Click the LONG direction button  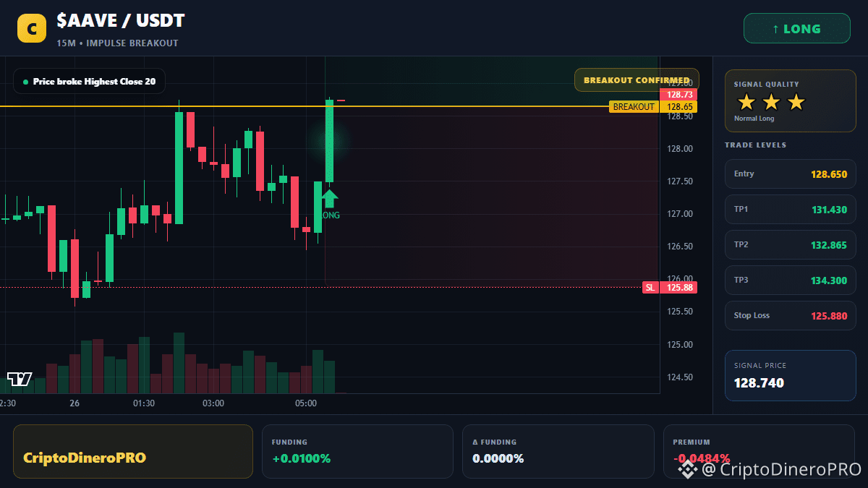[x=797, y=29]
